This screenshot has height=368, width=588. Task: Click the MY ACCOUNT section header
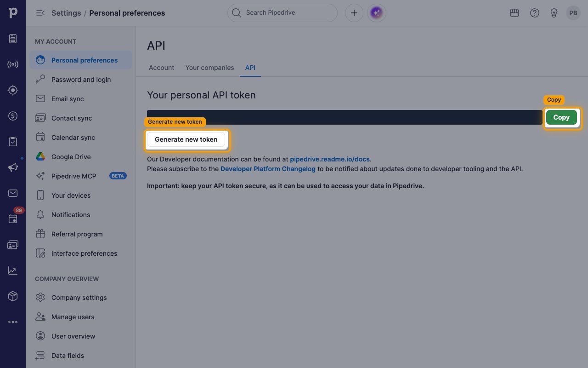[56, 41]
